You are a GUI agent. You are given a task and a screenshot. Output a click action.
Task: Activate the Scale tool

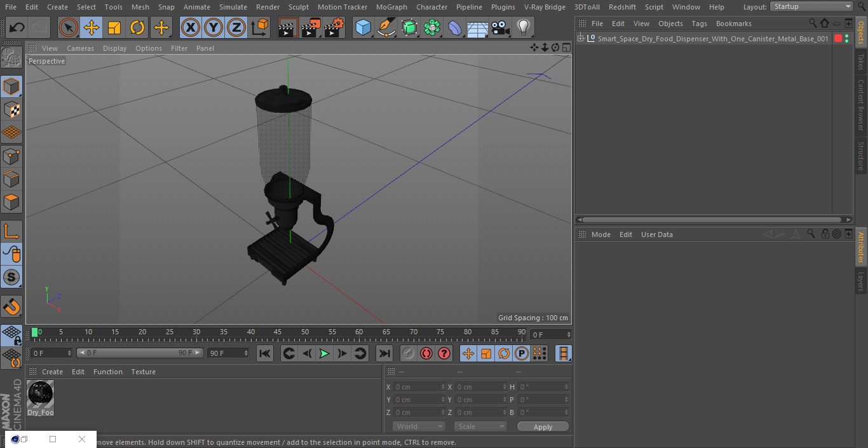[x=114, y=27]
